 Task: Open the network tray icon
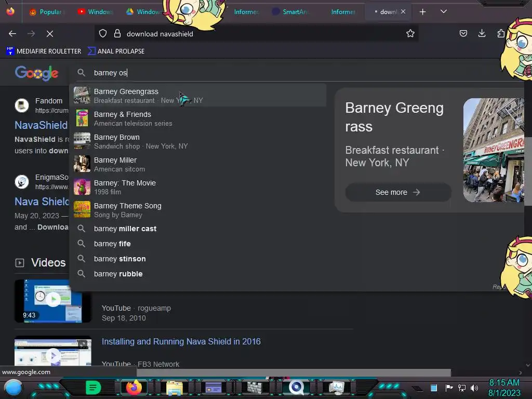coord(462,388)
